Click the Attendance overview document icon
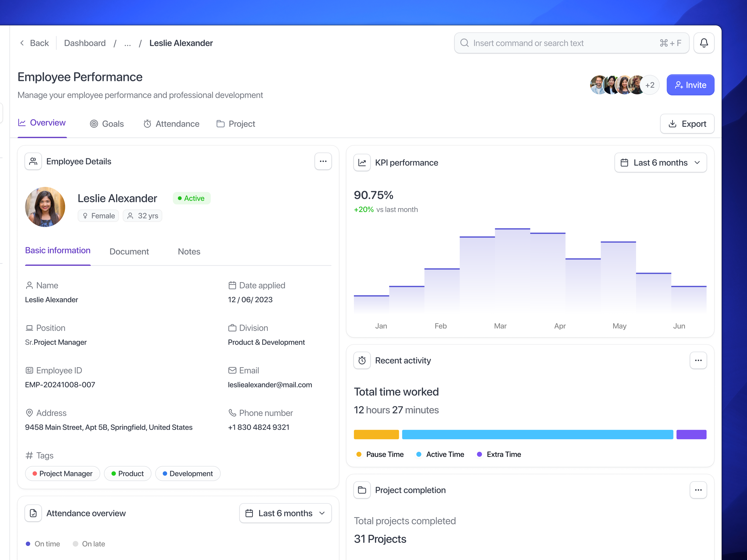This screenshot has height=560, width=747. (x=33, y=513)
